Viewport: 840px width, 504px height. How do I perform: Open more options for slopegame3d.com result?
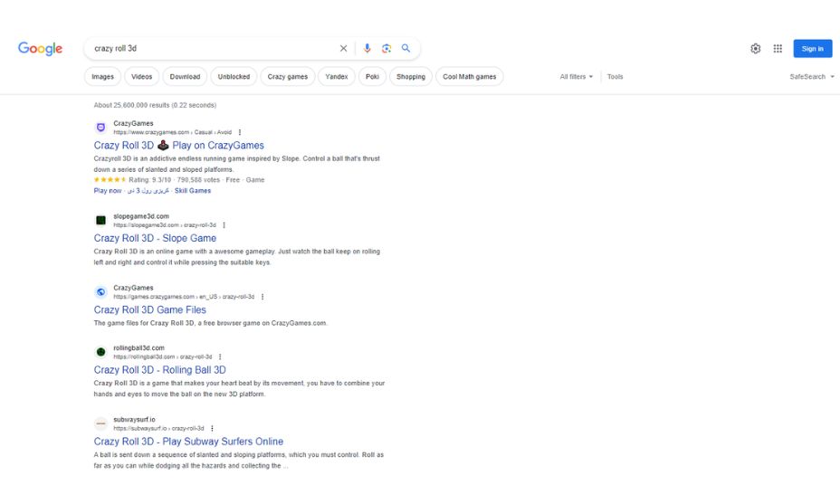coord(224,225)
